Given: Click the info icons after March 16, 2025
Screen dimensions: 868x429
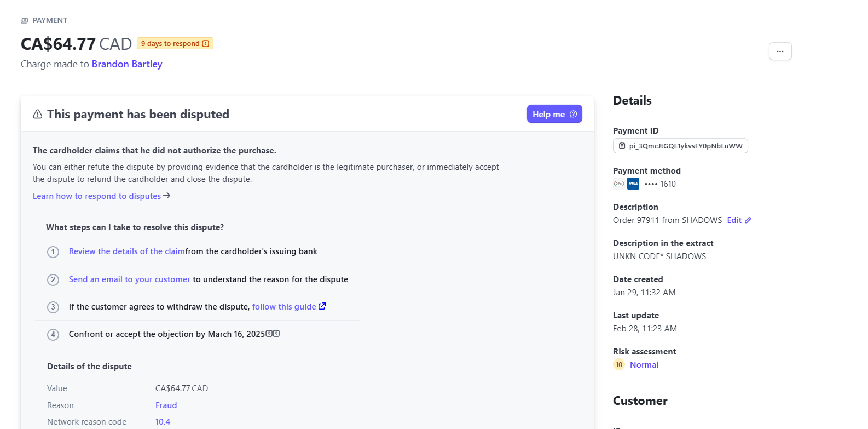Looking at the screenshot, I should pyautogui.click(x=273, y=334).
